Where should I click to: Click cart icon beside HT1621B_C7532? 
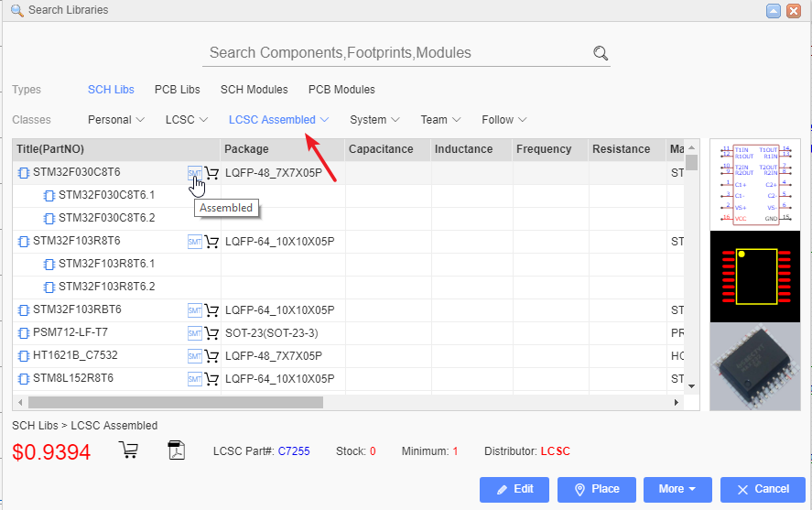[x=211, y=356]
